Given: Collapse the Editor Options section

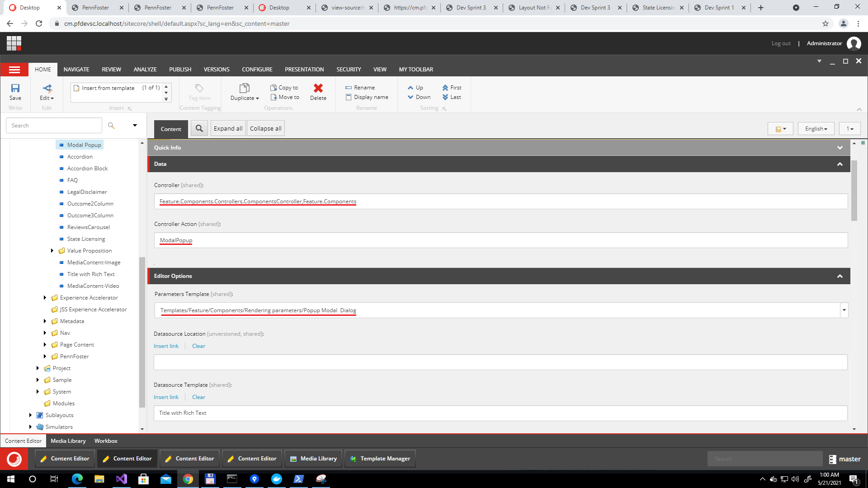Looking at the screenshot, I should point(840,276).
